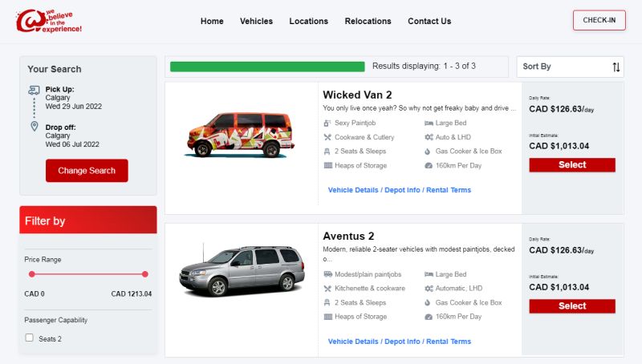Click the 'Wed 29 Jun 2022' pick-up date
642x364 pixels.
point(74,107)
